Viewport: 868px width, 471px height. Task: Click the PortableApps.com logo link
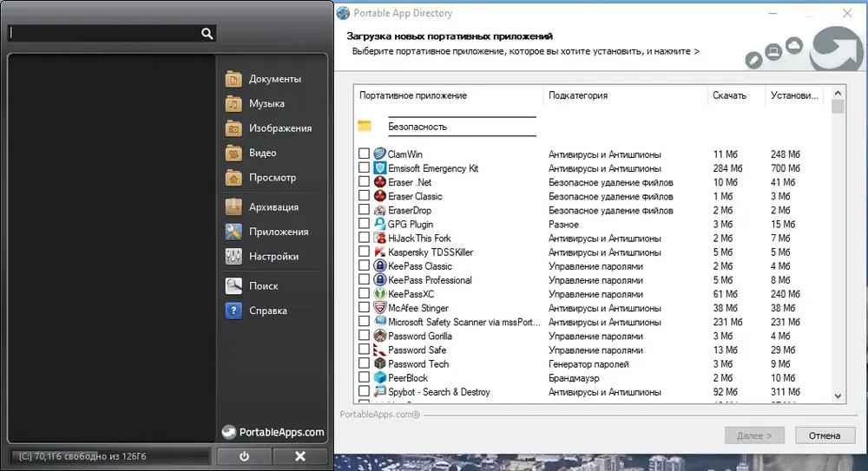[273, 432]
